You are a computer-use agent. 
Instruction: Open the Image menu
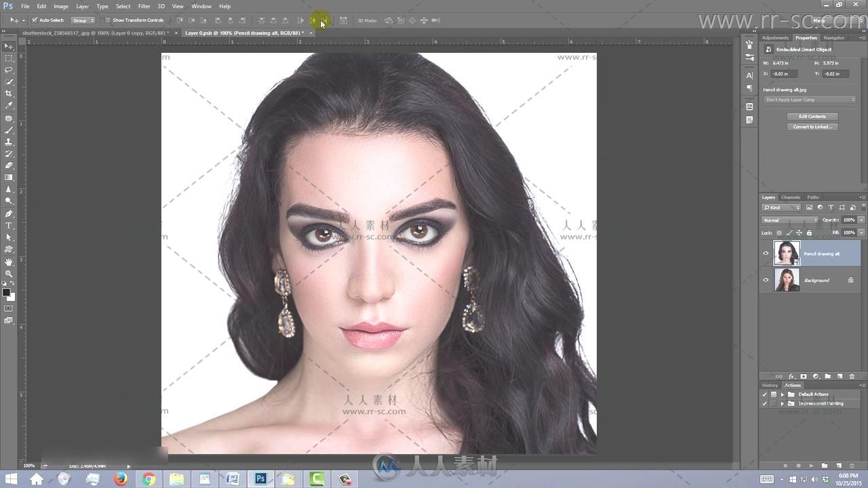pos(61,6)
